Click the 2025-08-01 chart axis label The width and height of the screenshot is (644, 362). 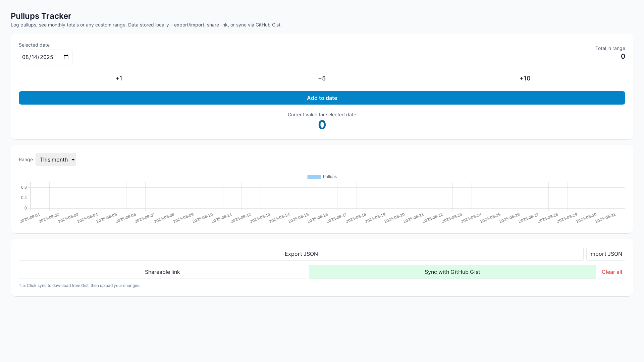pos(30,218)
